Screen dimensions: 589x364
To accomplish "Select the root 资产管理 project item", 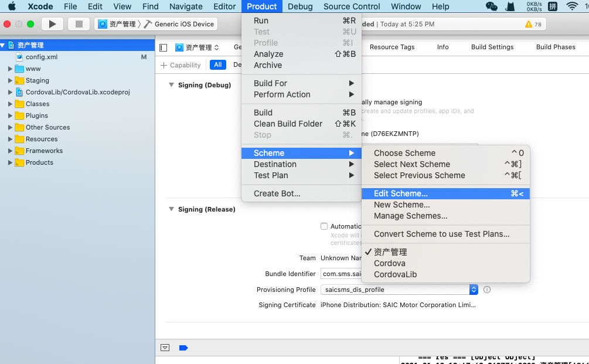I will 77,45.
